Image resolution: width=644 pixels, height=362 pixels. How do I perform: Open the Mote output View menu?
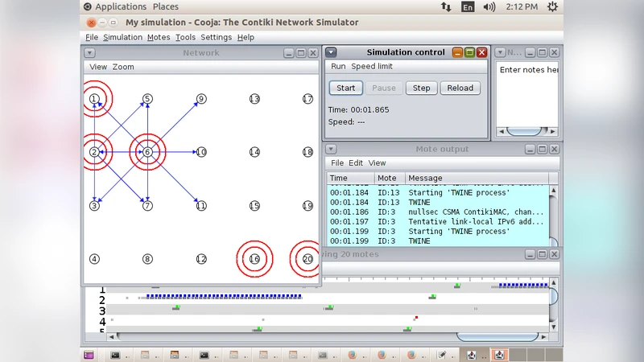pos(377,163)
